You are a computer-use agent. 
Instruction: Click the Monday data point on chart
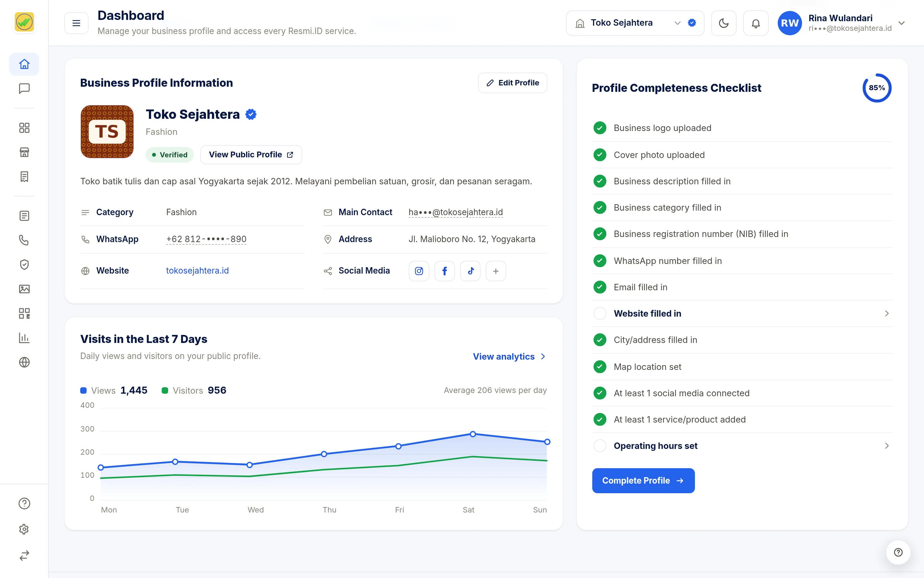click(x=101, y=468)
